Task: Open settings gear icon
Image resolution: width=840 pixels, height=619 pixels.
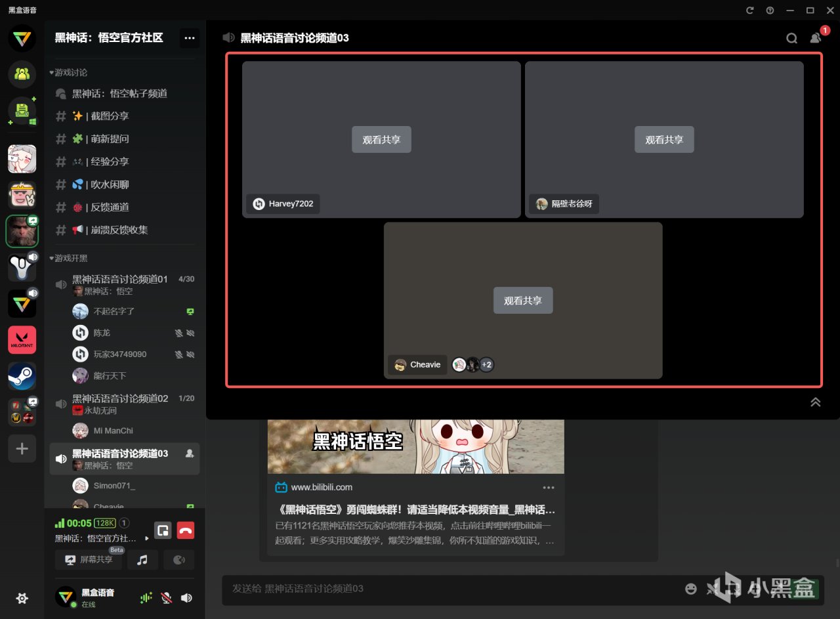Action: (22, 598)
